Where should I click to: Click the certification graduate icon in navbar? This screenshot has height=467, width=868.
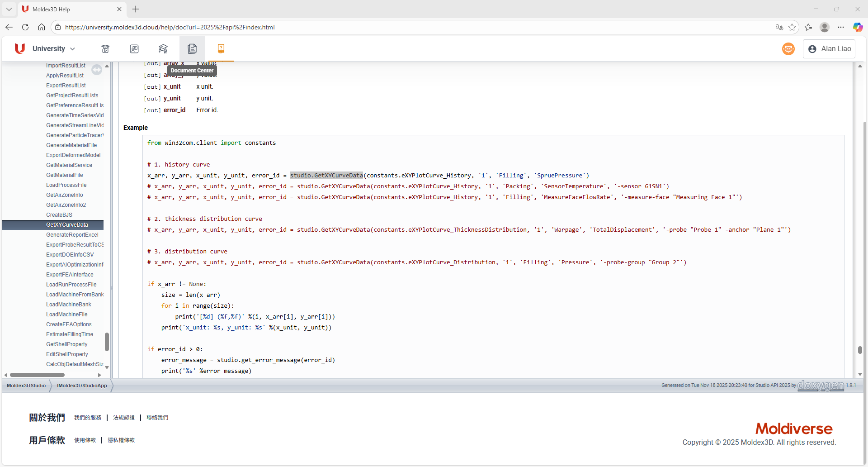click(163, 48)
